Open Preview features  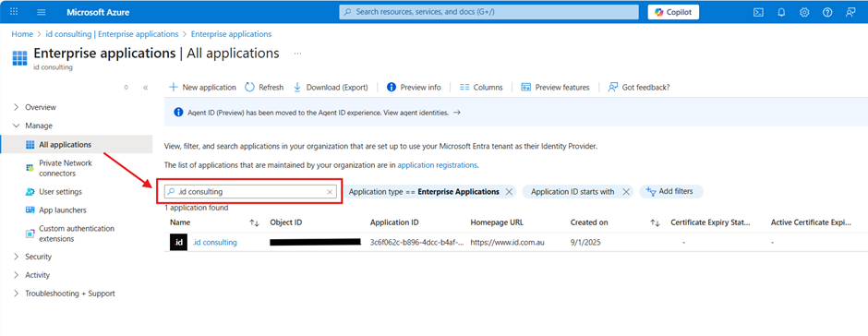tap(555, 87)
